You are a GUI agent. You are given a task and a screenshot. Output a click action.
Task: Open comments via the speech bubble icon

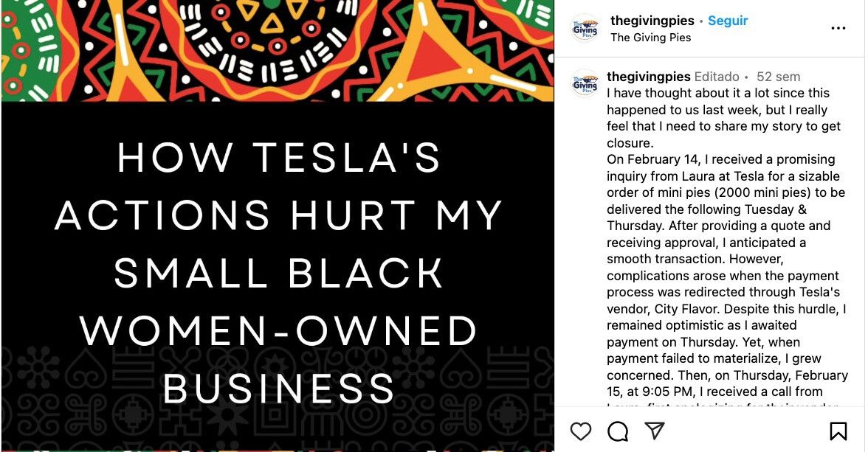click(618, 431)
